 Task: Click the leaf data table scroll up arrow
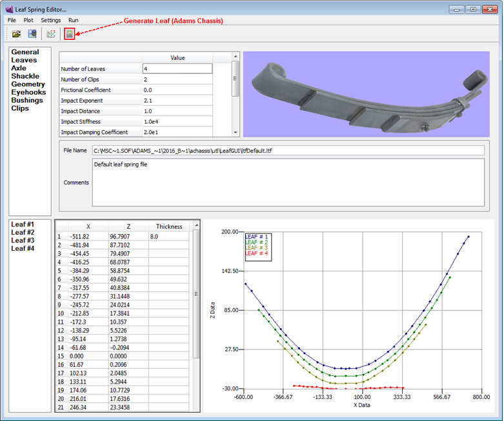point(196,226)
